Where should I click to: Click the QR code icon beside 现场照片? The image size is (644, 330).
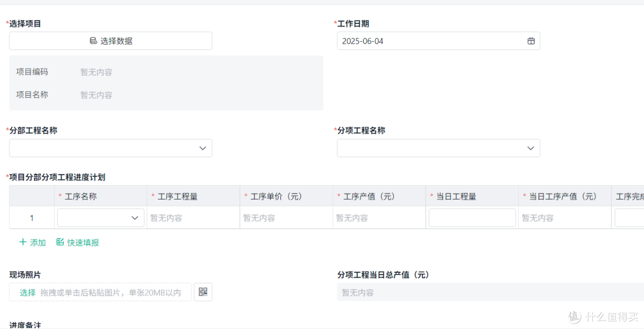tap(203, 292)
